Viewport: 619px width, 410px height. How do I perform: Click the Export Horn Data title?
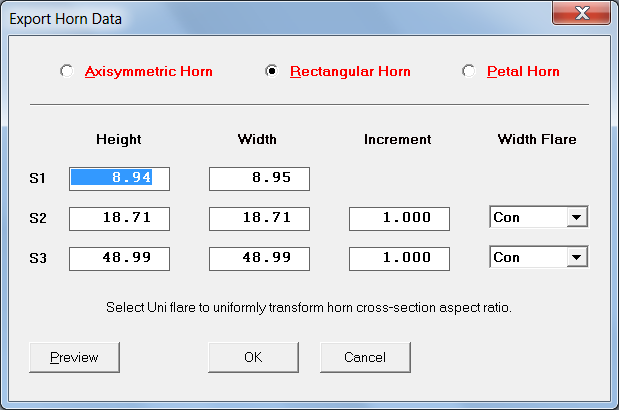click(x=66, y=19)
